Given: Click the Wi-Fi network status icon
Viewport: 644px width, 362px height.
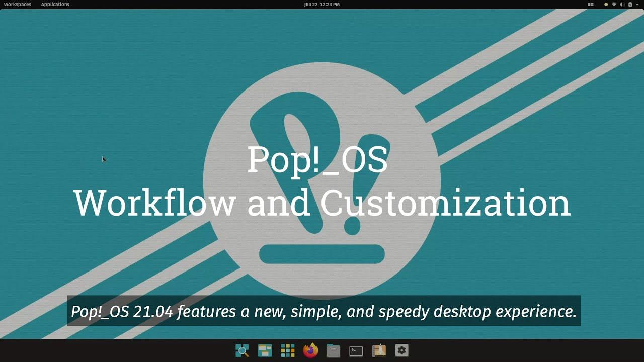Looking at the screenshot, I should pyautogui.click(x=614, y=5).
